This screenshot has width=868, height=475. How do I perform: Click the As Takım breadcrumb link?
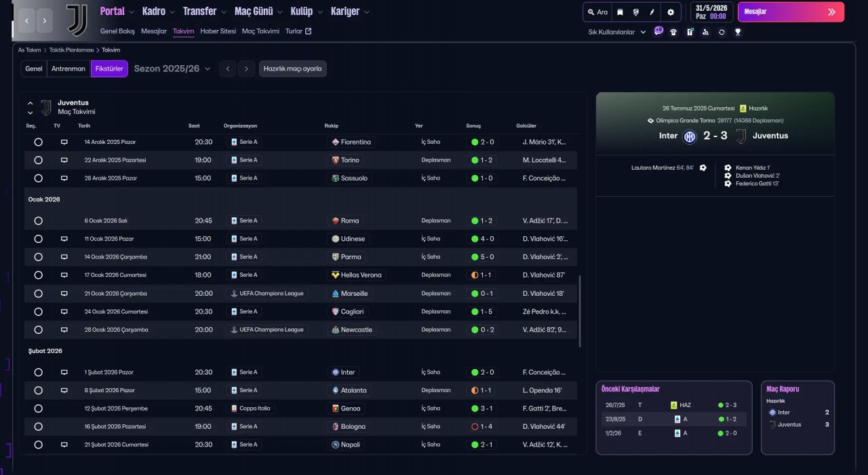coord(29,50)
